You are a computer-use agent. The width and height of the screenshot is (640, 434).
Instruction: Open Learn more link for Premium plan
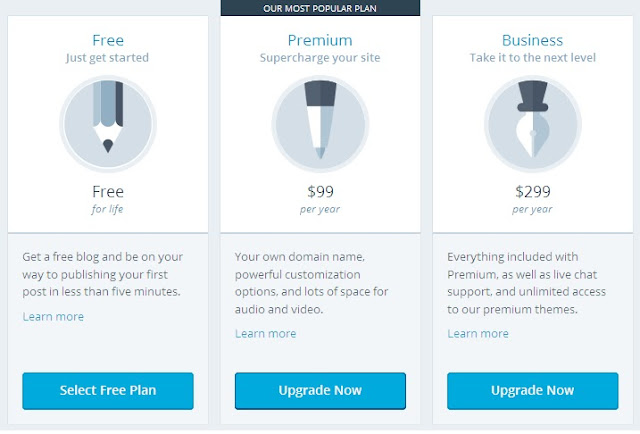266,334
